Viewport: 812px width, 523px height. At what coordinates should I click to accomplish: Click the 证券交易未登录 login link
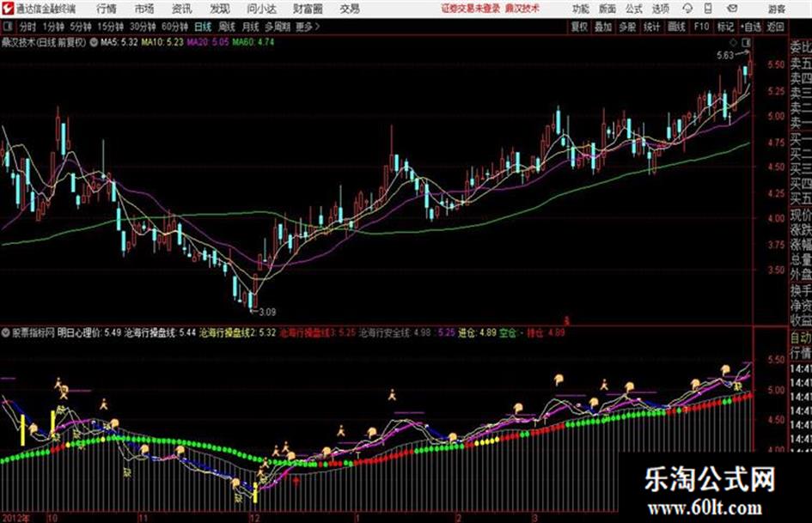point(471,9)
